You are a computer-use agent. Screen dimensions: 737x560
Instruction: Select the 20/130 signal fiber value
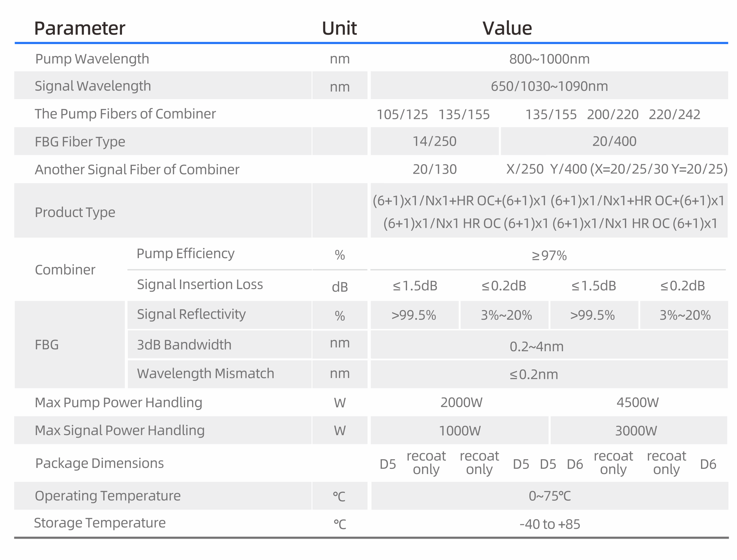point(434,169)
